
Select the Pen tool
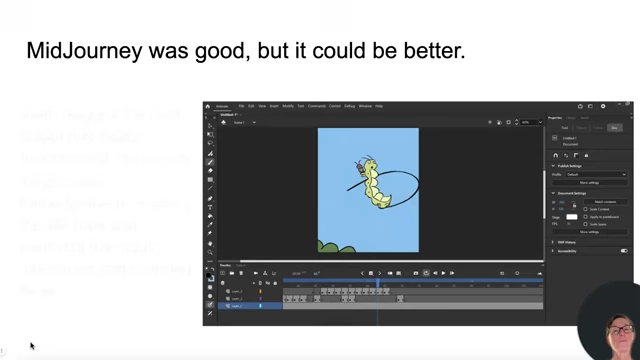(210, 199)
